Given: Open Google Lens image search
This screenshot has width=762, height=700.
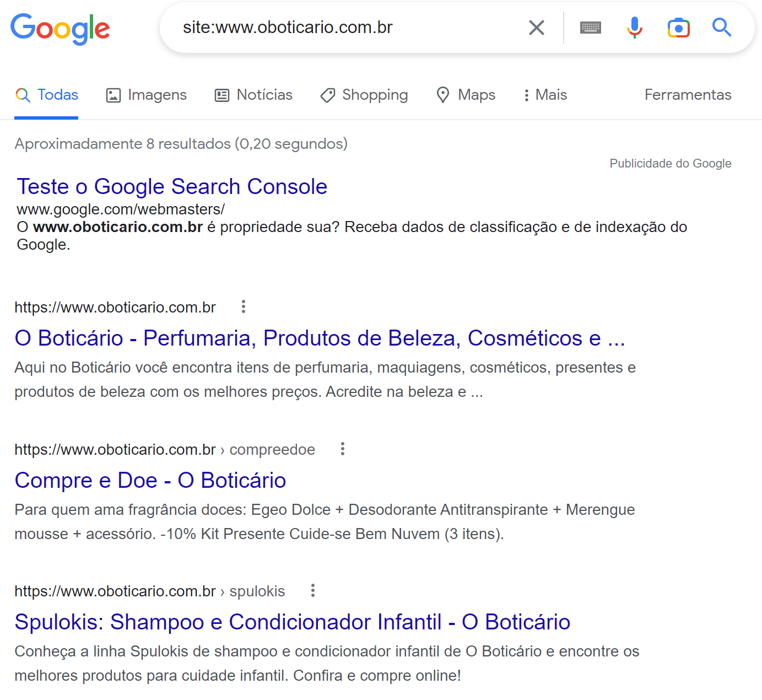Looking at the screenshot, I should click(x=678, y=27).
